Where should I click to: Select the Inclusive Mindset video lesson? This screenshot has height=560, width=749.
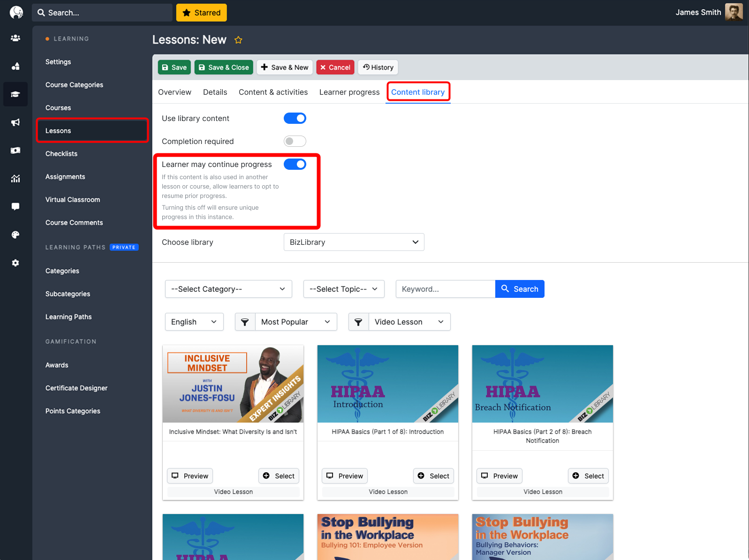click(x=279, y=476)
